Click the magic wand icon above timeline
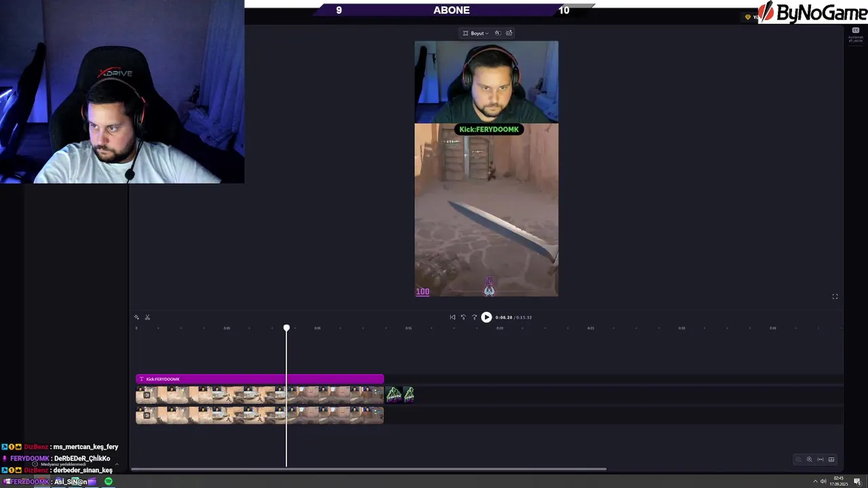 (136, 317)
